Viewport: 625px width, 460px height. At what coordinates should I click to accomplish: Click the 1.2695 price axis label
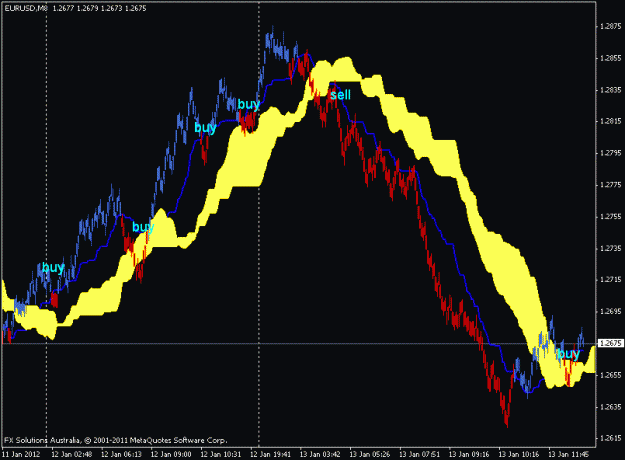pyautogui.click(x=610, y=312)
